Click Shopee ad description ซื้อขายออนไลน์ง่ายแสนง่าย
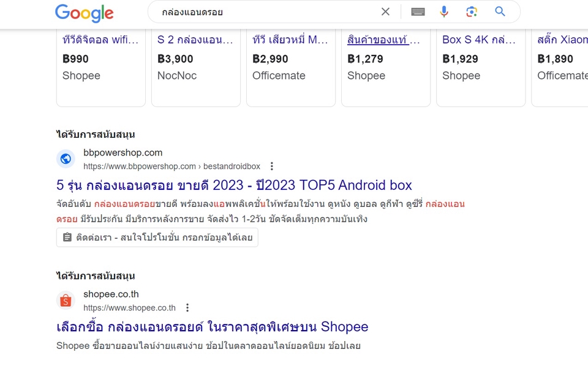 [208, 345]
